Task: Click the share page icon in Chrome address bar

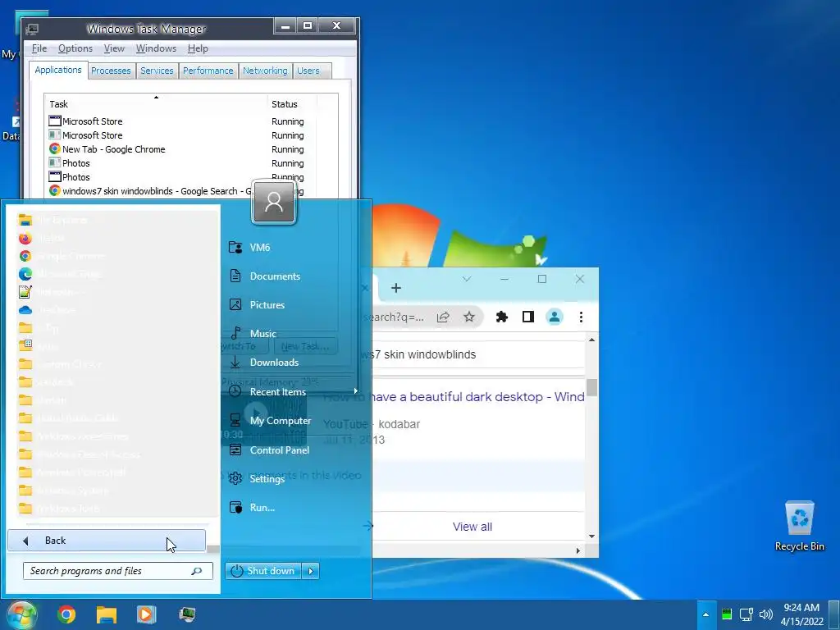Action: (443, 317)
